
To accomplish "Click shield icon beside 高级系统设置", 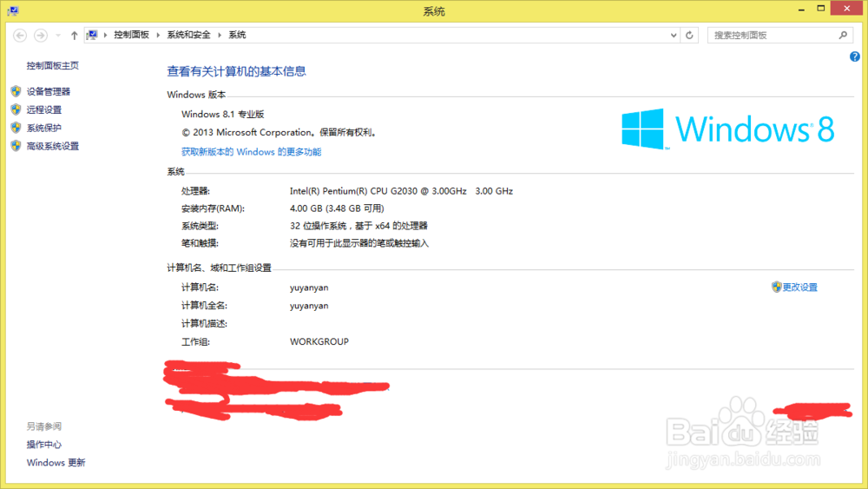I will (x=16, y=146).
